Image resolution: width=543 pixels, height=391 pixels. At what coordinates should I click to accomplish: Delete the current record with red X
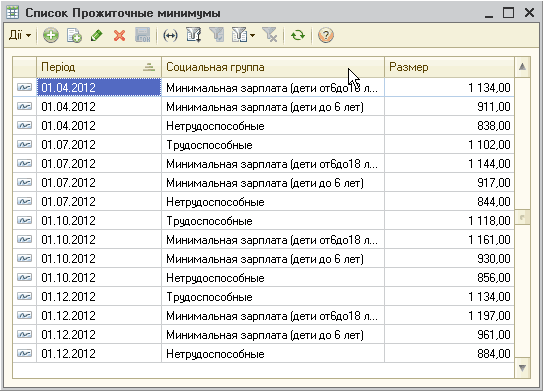pyautogui.click(x=119, y=35)
